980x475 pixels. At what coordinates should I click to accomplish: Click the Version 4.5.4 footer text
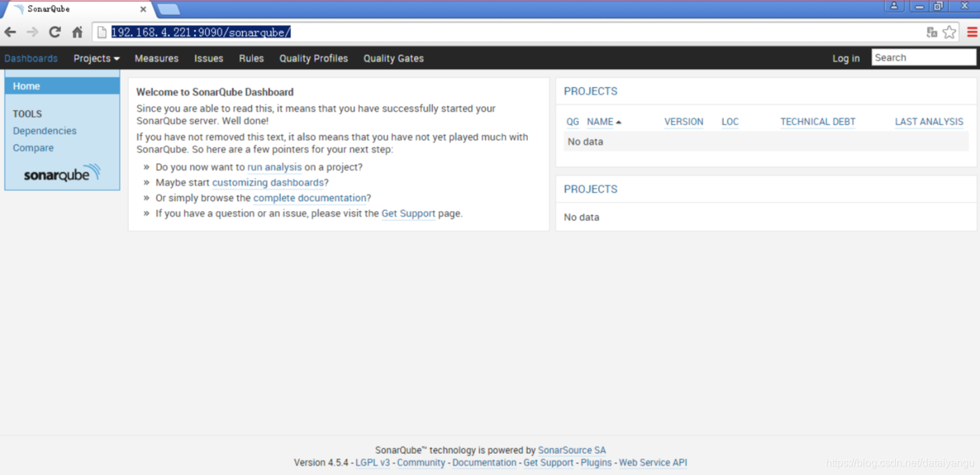pos(321,463)
